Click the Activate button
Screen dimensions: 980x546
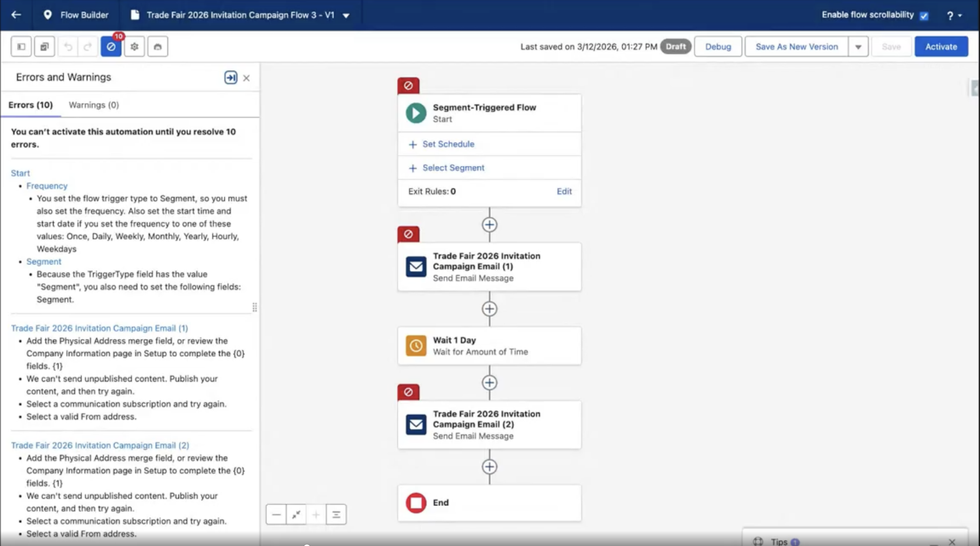click(x=941, y=47)
